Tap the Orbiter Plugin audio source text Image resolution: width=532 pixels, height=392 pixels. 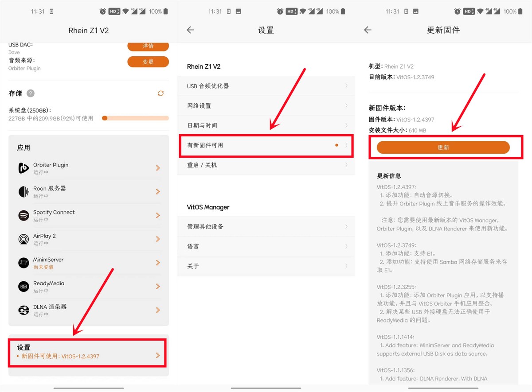click(x=24, y=69)
